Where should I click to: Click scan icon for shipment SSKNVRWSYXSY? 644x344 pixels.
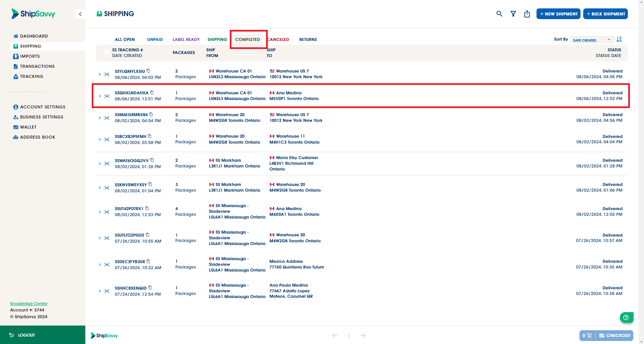coord(107,188)
